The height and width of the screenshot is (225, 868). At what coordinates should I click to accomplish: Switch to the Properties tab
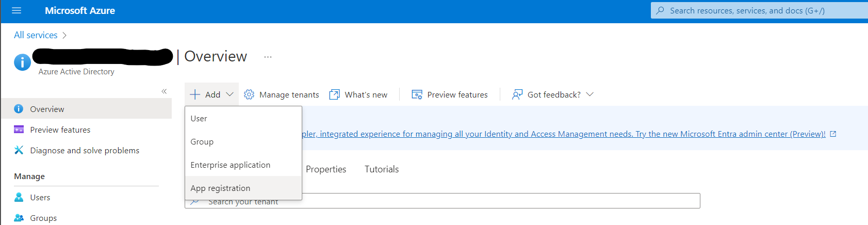pos(325,169)
